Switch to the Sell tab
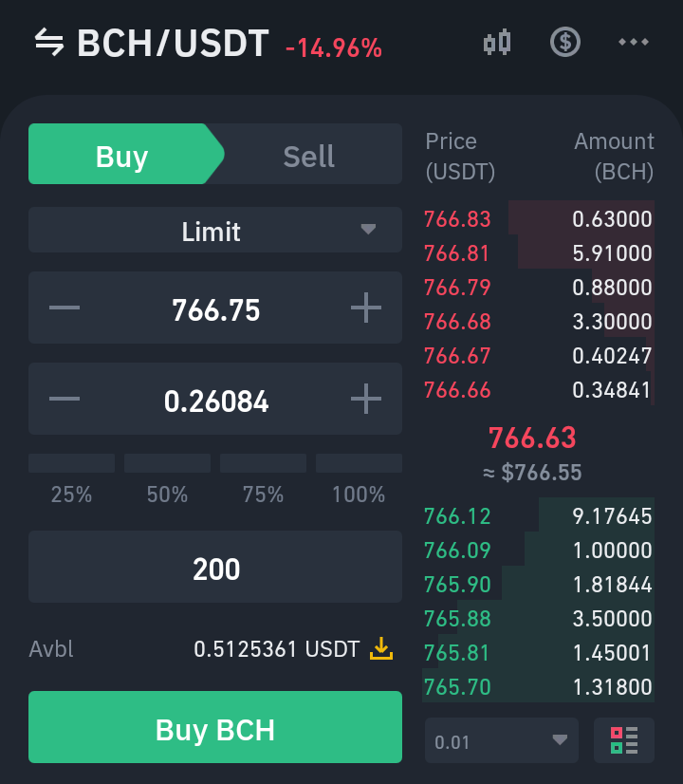The width and height of the screenshot is (683, 784). [309, 154]
